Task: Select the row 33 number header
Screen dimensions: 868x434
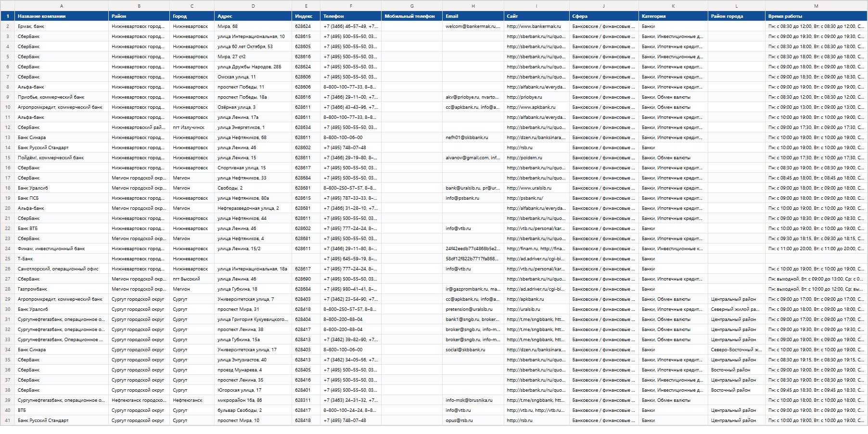Action: [x=8, y=340]
